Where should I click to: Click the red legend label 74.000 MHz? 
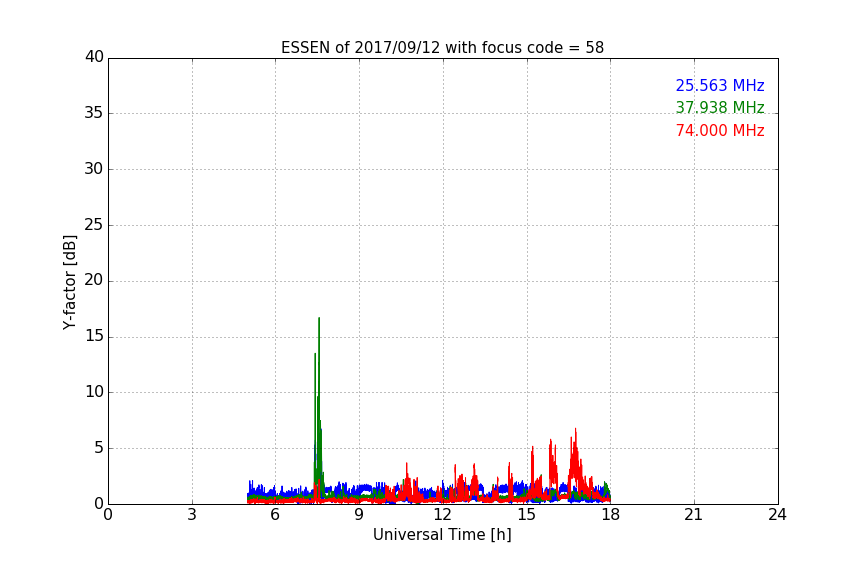[720, 131]
